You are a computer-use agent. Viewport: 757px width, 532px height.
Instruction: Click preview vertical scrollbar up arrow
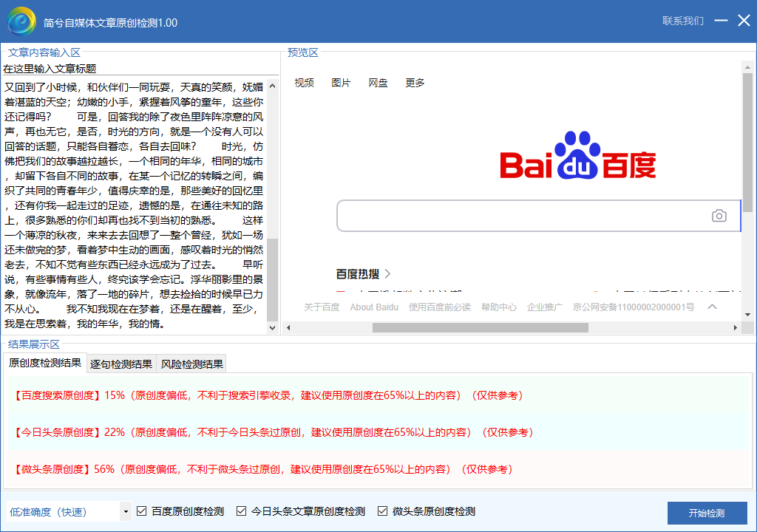[747, 67]
